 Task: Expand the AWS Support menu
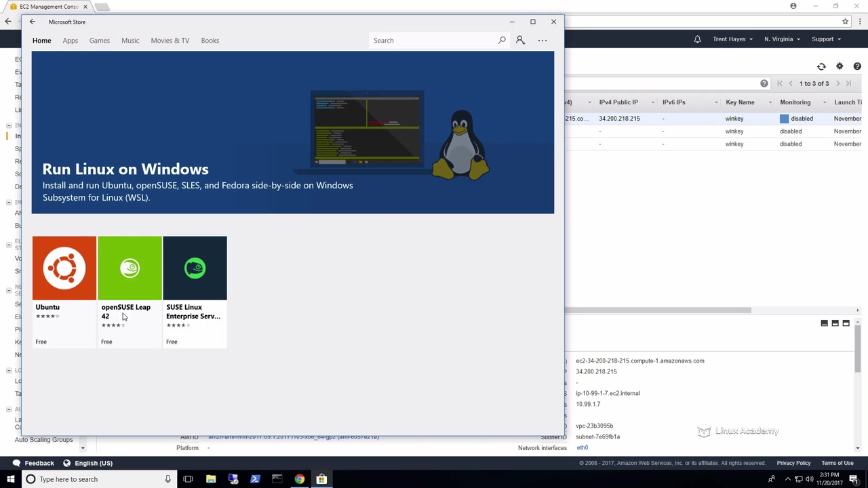826,39
